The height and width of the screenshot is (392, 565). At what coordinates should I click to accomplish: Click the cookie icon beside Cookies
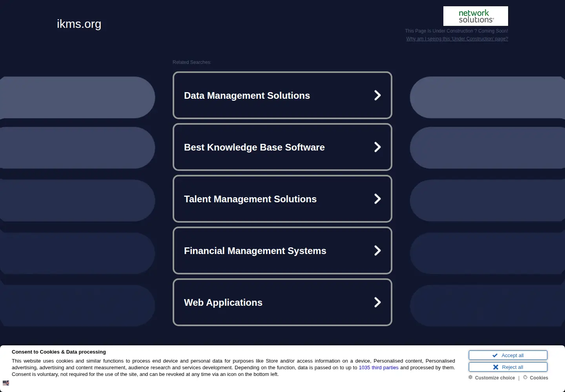[x=525, y=377]
